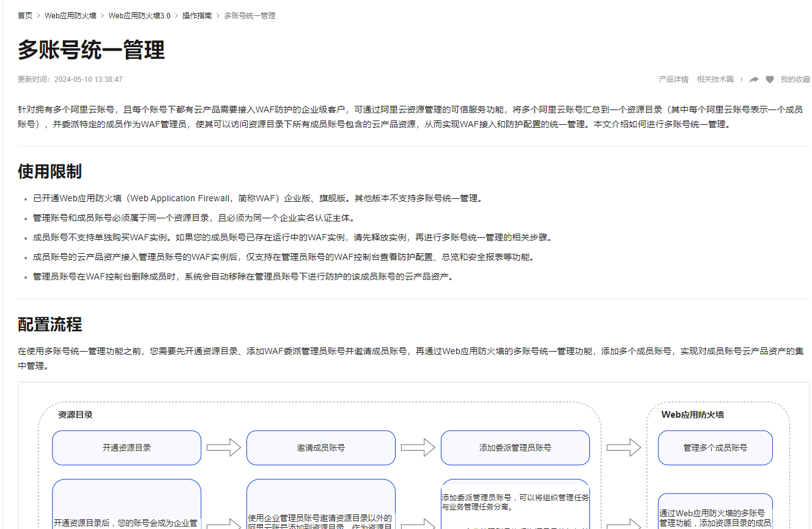This screenshot has height=529, width=812.
Task: Click the arrow between 开通资源目录 and 邀请成员账号
Action: pyautogui.click(x=224, y=448)
